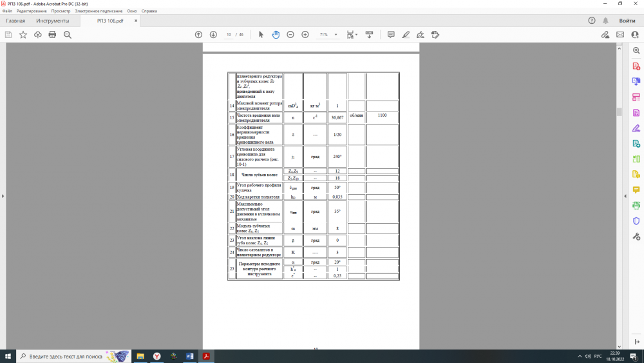Open the Справка menu
Screen dimensions: 644x363
149,11
